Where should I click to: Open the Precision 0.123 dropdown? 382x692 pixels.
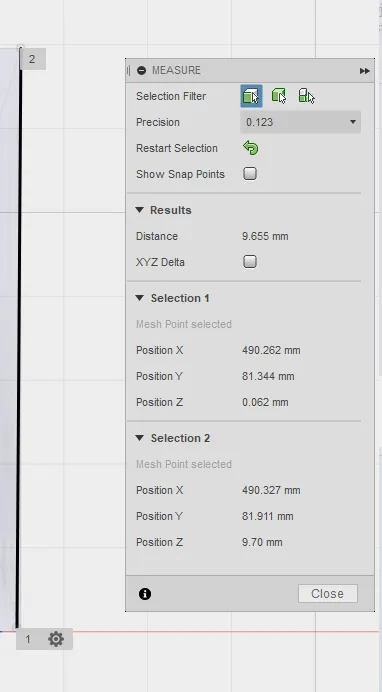(300, 122)
